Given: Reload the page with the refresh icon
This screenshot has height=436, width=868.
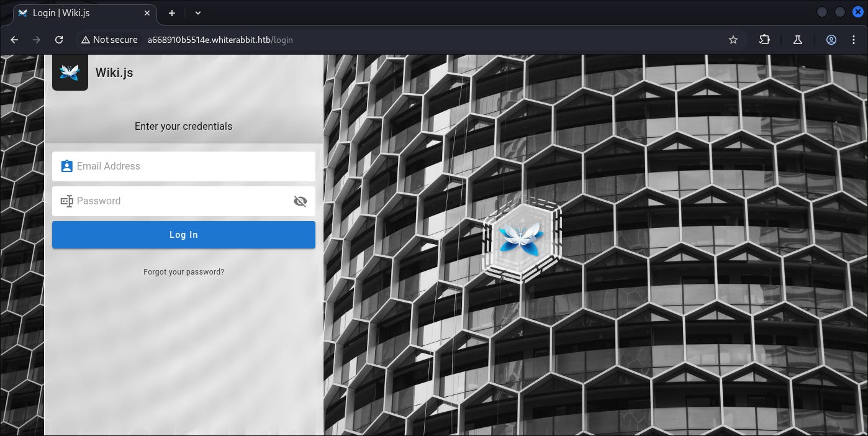Looking at the screenshot, I should tap(59, 40).
